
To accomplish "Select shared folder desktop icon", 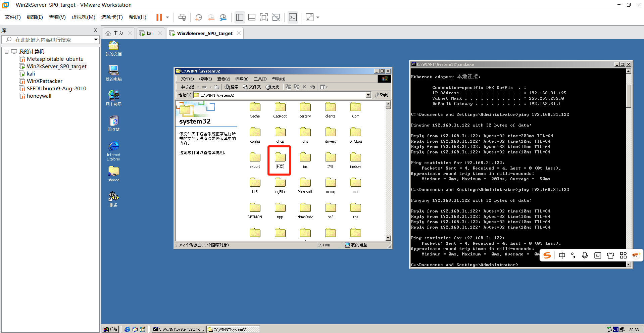I will click(x=113, y=174).
